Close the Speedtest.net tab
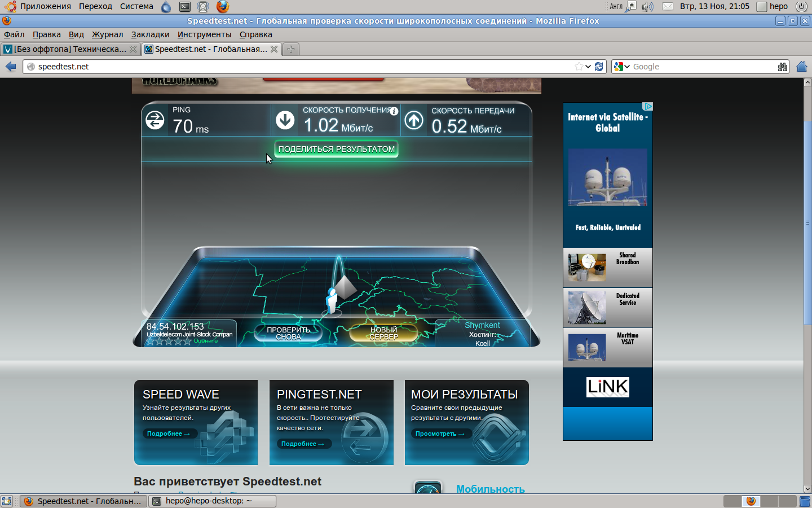The width and height of the screenshot is (812, 508). [x=274, y=49]
